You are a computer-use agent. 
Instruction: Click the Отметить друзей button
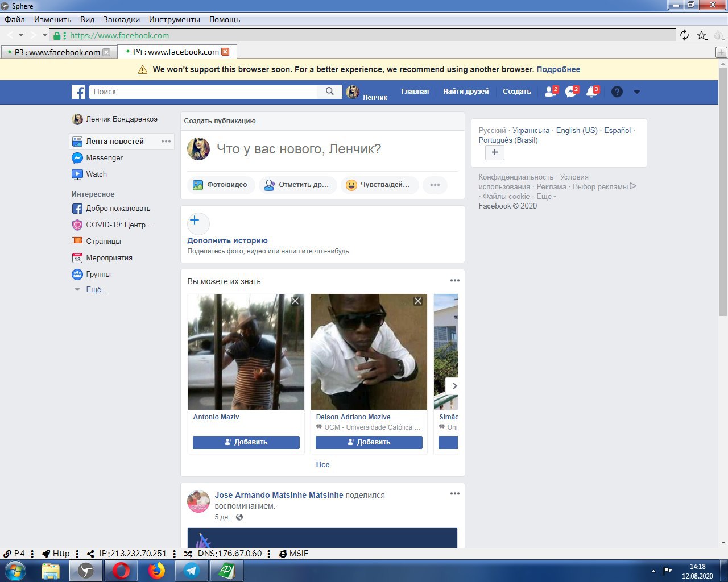coord(297,185)
